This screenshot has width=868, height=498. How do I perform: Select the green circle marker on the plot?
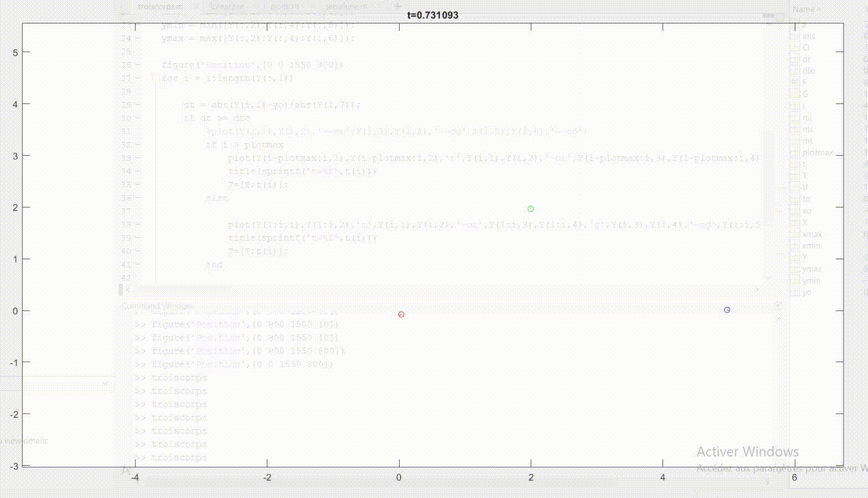[x=531, y=209]
